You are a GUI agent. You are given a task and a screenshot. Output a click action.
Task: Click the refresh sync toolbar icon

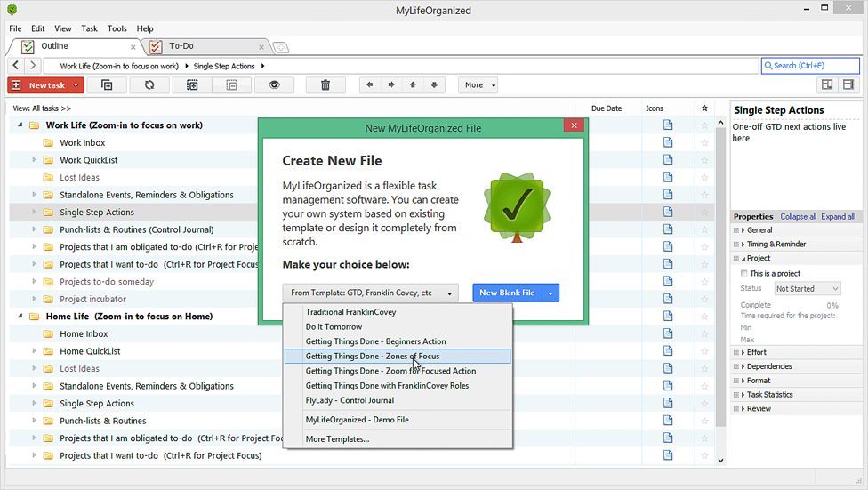149,85
